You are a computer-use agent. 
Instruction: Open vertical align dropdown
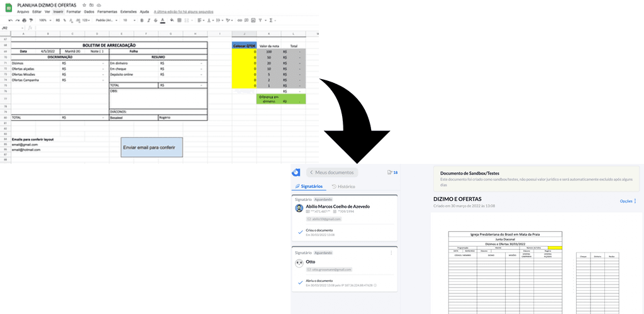tap(211, 20)
